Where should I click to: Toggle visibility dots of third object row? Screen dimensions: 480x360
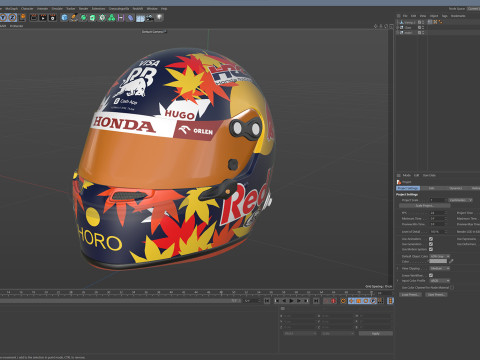point(423,33)
